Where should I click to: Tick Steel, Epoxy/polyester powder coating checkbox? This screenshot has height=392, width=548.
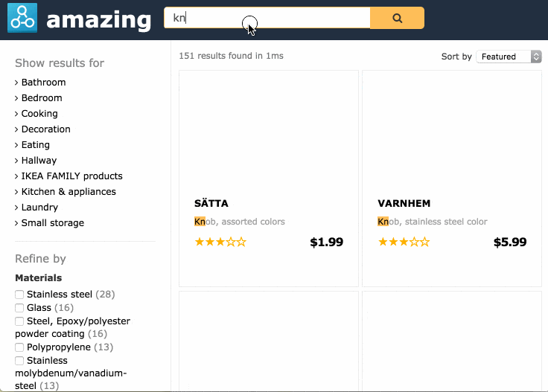(20, 321)
